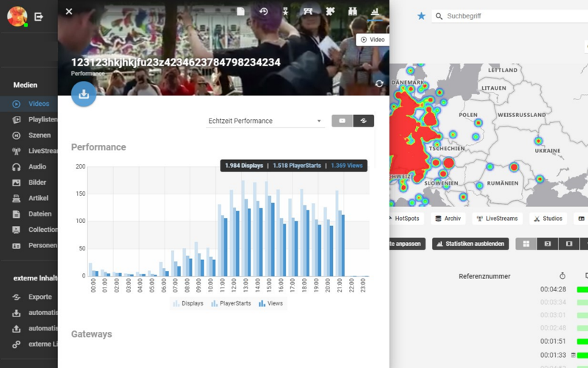Click the Audio headphones icon in sidebar

coord(16,167)
